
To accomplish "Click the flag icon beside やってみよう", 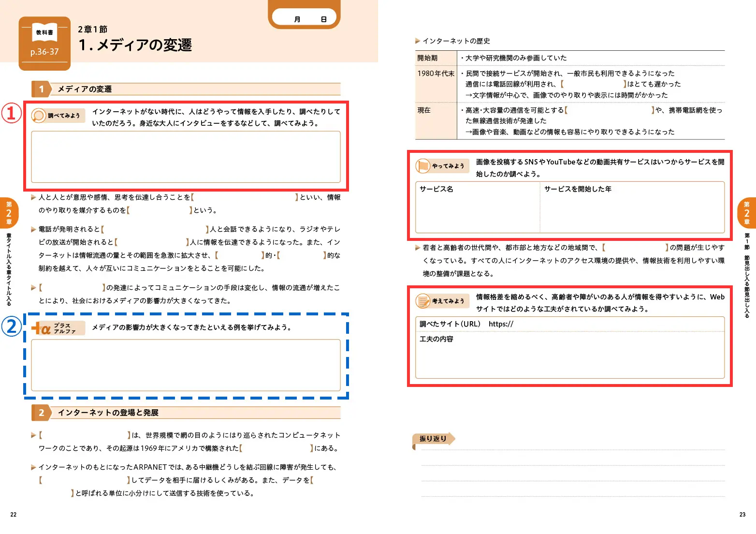I will [423, 166].
